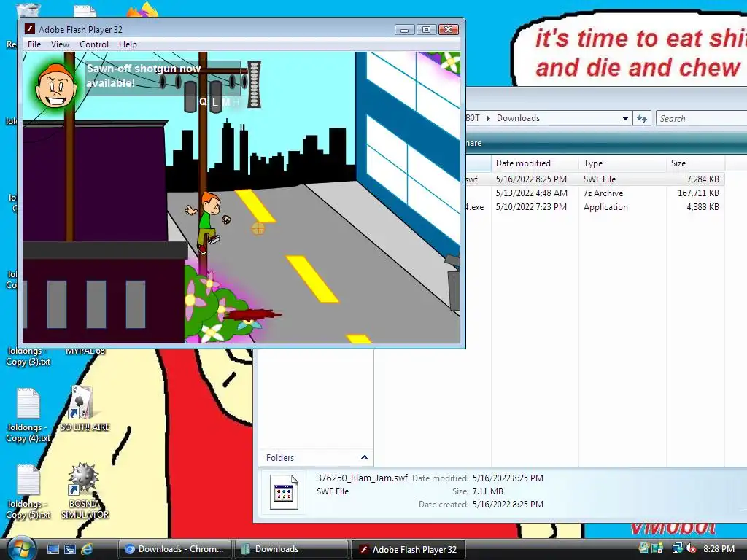Switch to Downloads explorer taskbar button
This screenshot has width=747, height=560.
click(290, 549)
